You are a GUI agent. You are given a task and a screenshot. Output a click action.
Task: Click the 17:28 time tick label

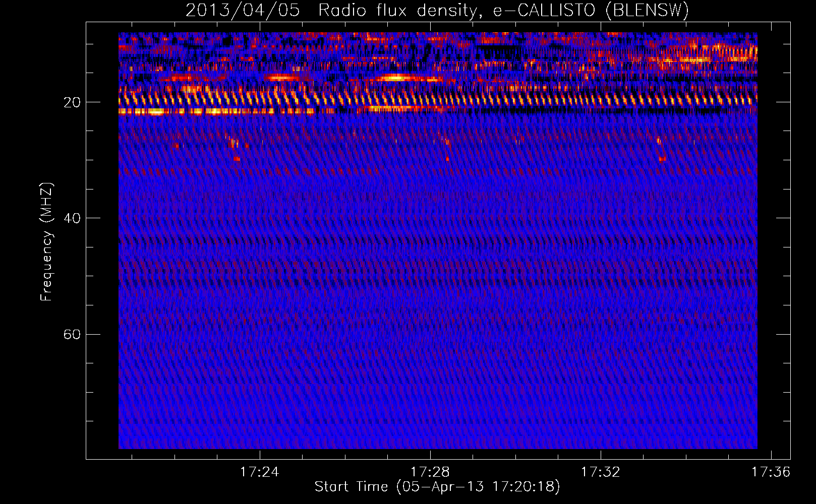[430, 472]
